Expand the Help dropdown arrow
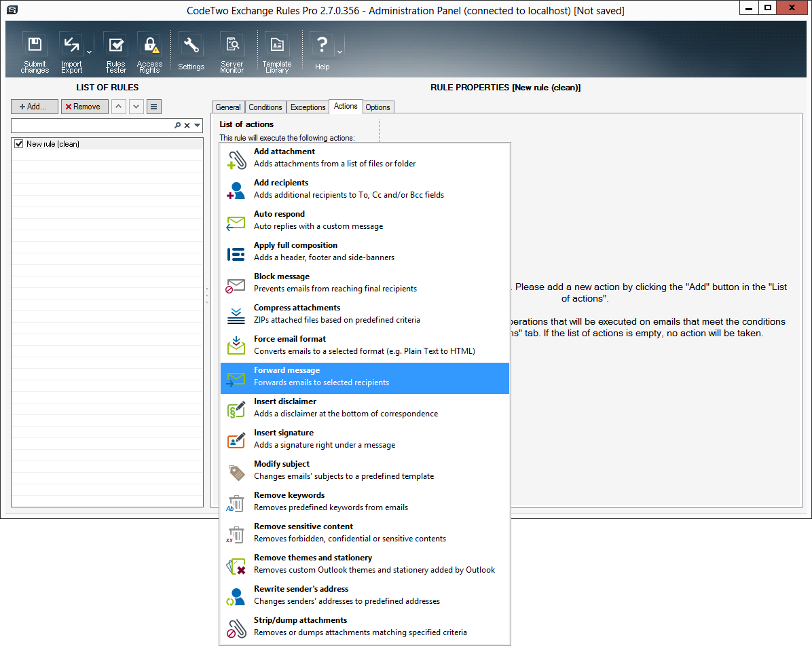This screenshot has width=812, height=646. tap(340, 52)
